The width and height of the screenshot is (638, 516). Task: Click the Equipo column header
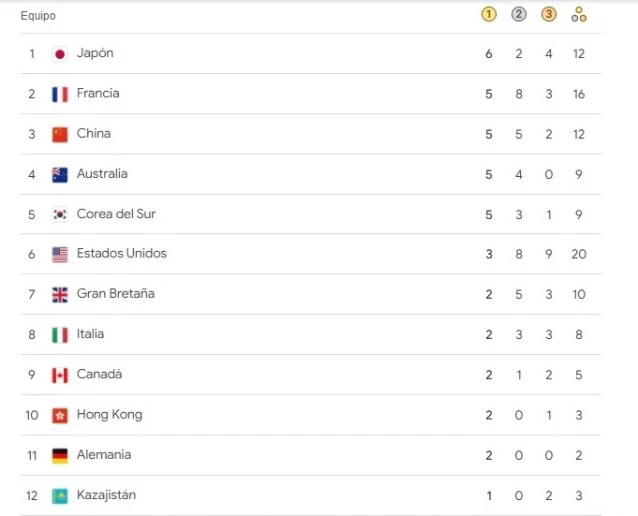[38, 16]
